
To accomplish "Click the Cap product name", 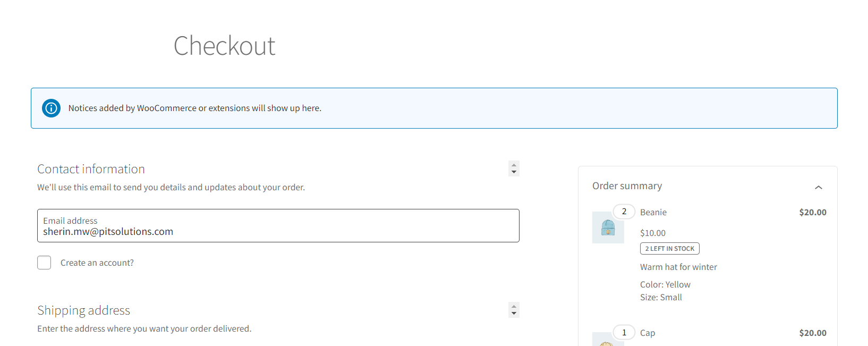I will [647, 333].
